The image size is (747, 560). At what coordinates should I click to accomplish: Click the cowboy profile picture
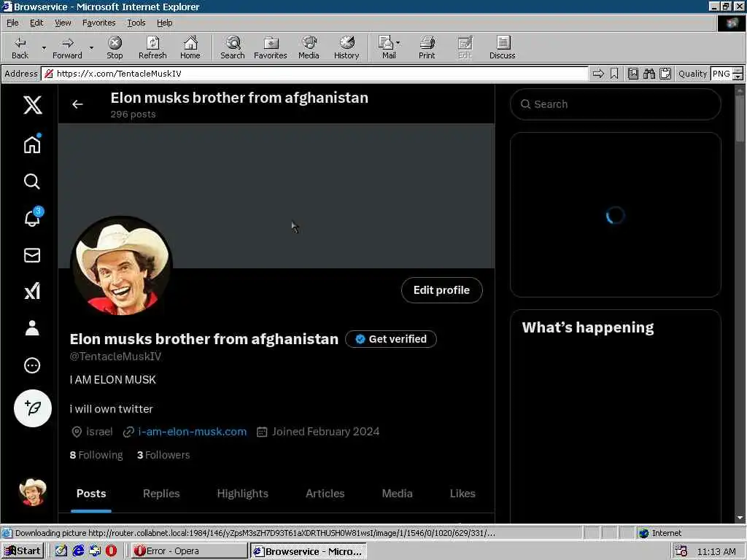click(x=122, y=265)
